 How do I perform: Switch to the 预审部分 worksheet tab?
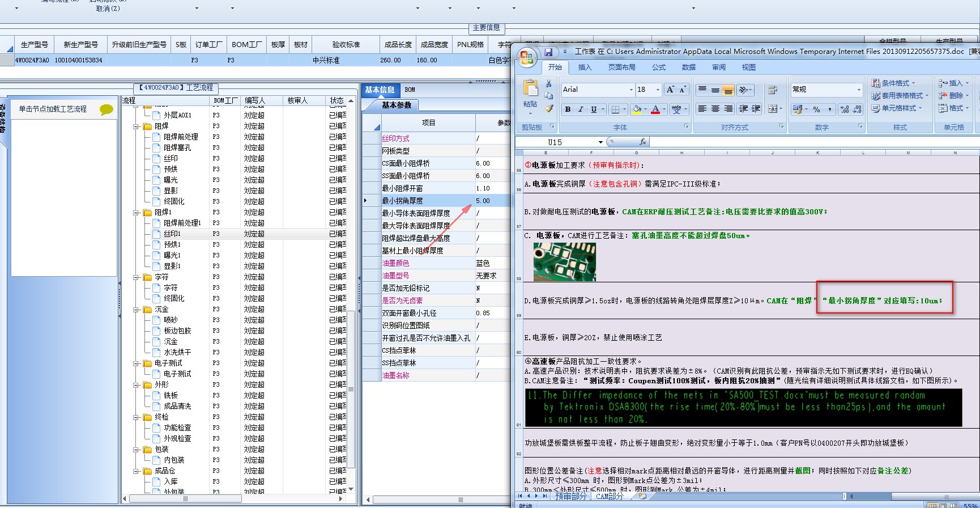click(x=570, y=496)
